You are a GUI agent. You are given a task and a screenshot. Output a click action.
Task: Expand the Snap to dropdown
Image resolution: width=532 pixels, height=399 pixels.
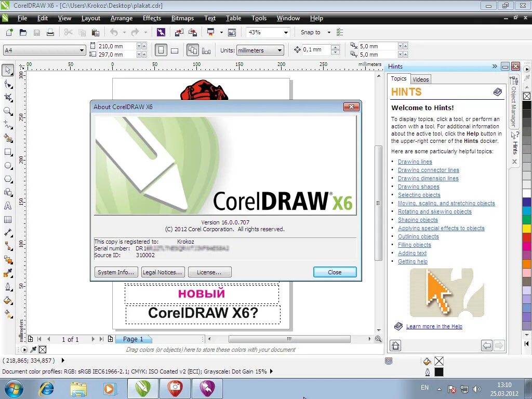(x=329, y=32)
